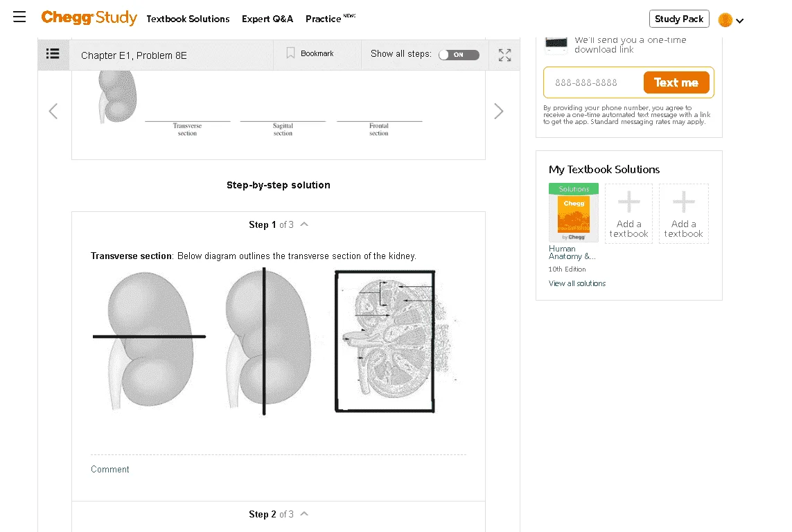Go to previous problem arrow
The height and width of the screenshot is (532, 792).
pos(53,111)
